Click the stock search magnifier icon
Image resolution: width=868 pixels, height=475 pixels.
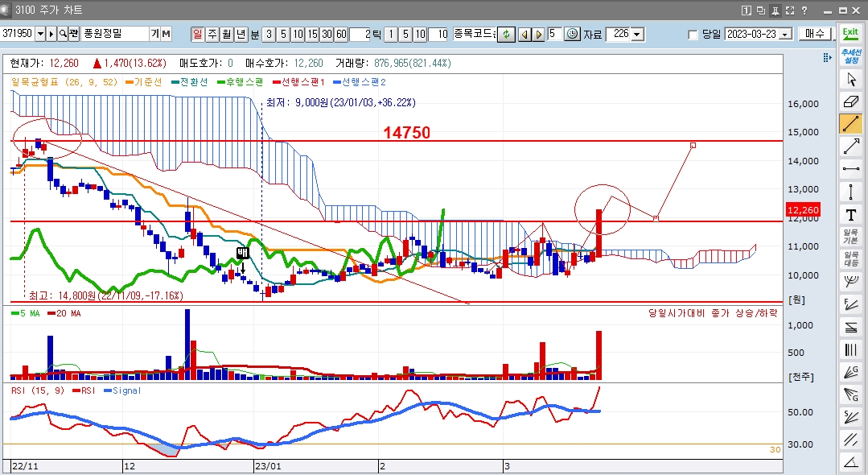(x=62, y=34)
